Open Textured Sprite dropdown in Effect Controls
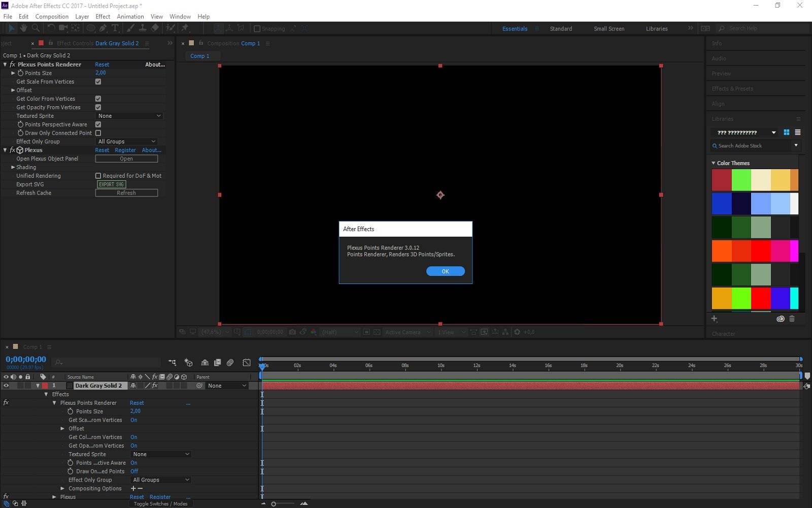This screenshot has width=812, height=508. (129, 116)
